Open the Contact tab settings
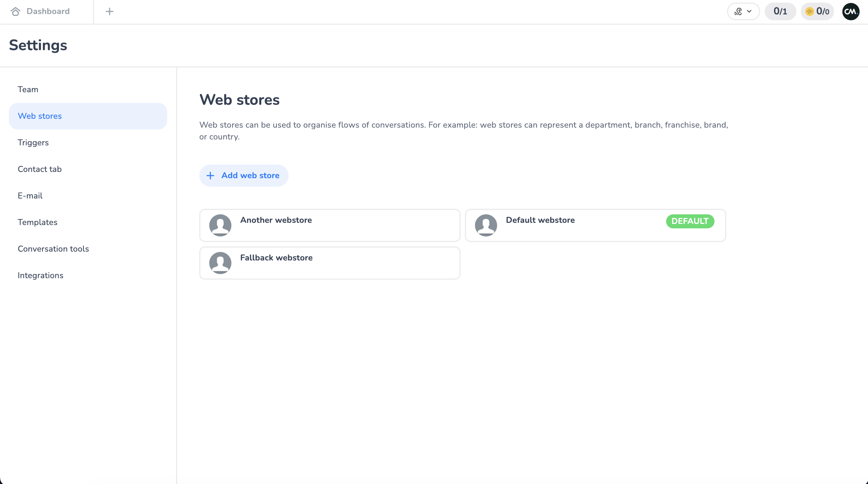This screenshot has width=868, height=484. pyautogui.click(x=40, y=169)
